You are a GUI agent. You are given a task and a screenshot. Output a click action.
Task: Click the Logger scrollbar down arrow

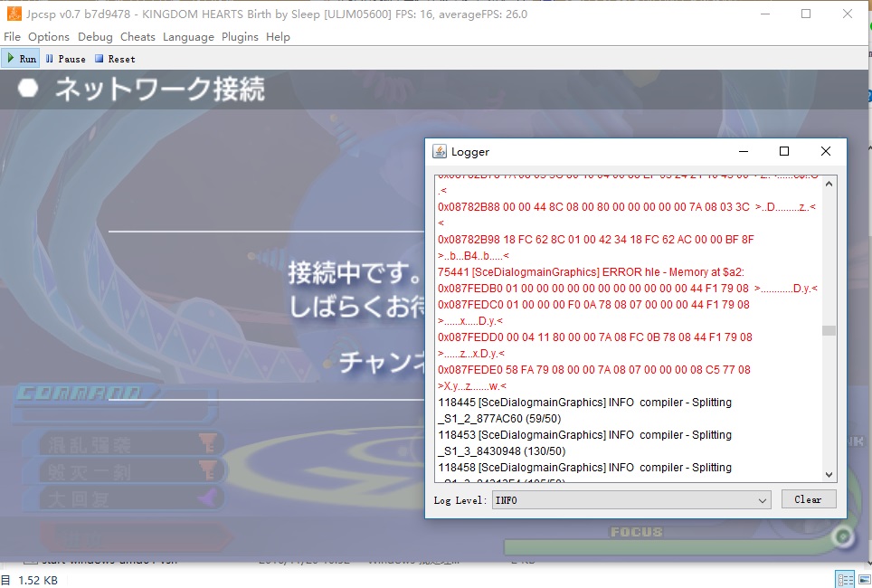pyautogui.click(x=829, y=475)
